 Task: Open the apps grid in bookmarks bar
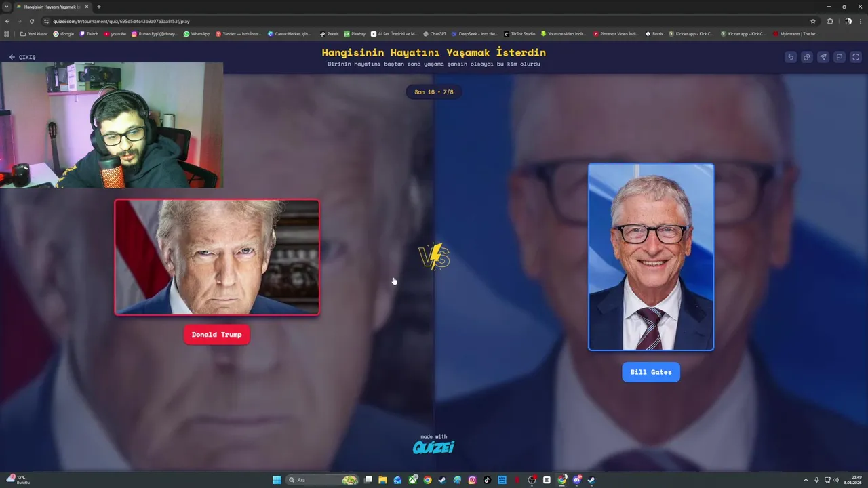click(x=7, y=33)
